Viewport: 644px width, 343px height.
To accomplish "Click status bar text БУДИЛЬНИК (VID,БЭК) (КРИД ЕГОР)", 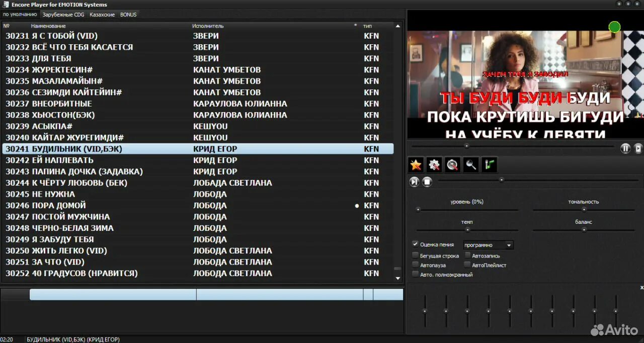I will tap(73, 339).
